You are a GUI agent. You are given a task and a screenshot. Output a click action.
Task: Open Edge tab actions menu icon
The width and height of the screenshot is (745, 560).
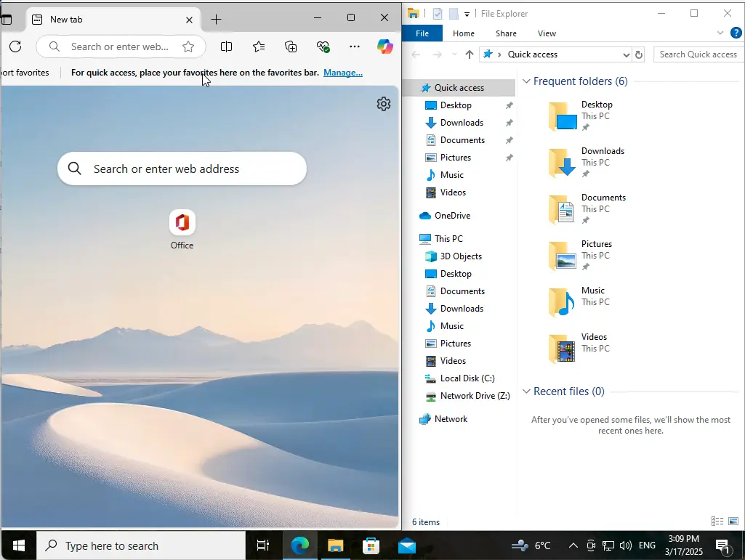(x=6, y=20)
